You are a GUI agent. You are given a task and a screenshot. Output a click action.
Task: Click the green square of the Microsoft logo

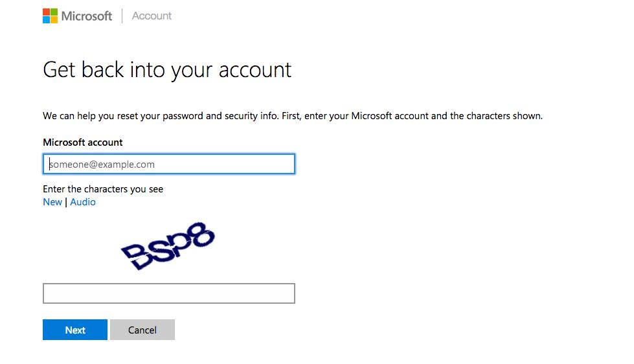point(54,12)
